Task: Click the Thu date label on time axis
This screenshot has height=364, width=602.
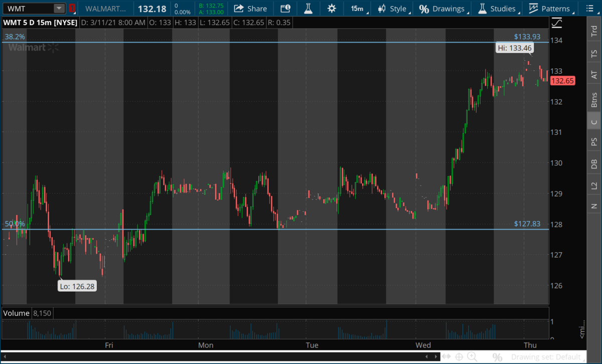Action: click(x=530, y=345)
